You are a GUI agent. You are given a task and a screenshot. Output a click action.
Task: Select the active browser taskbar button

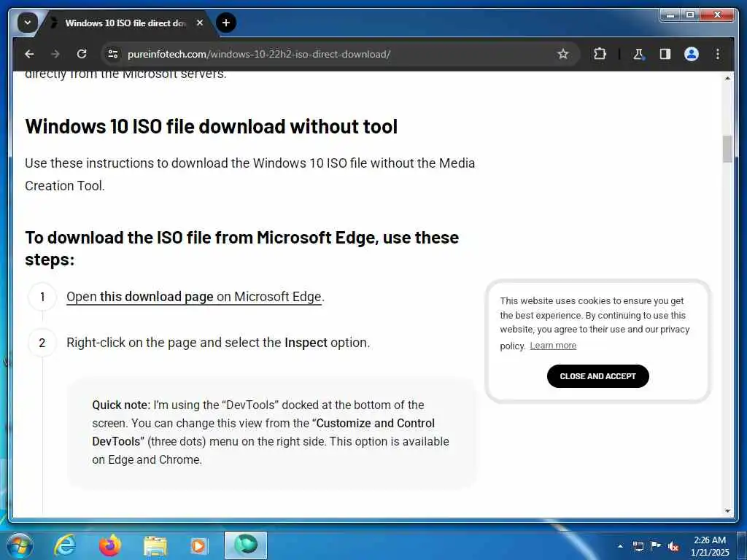(x=246, y=545)
